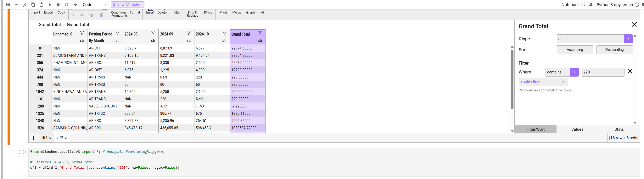Click the panel's scroll down arrow
This screenshot has height=179, width=644.
(x=635, y=123)
